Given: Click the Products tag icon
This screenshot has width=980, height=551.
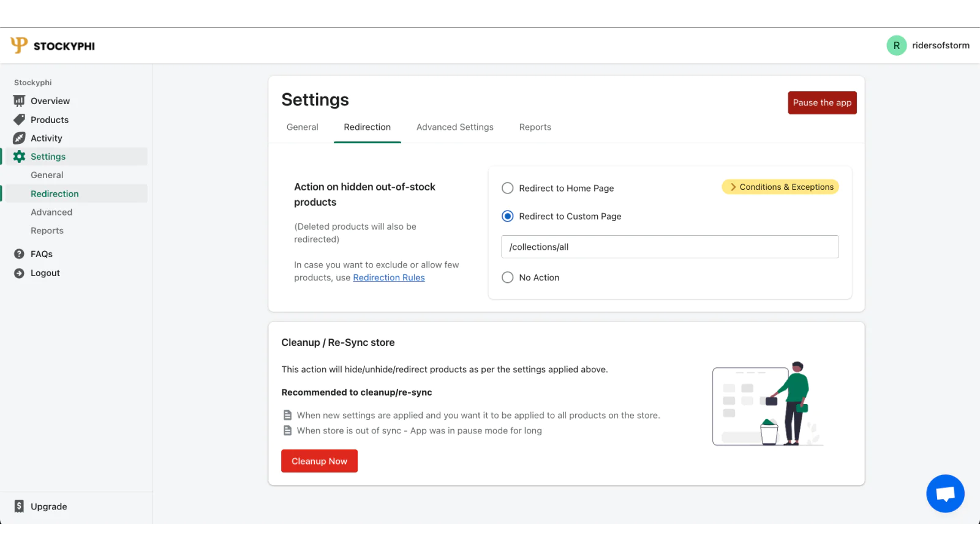Looking at the screenshot, I should [x=20, y=119].
